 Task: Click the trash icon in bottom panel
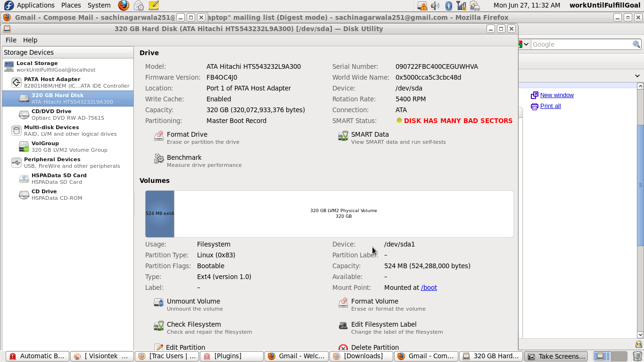pyautogui.click(x=637, y=356)
